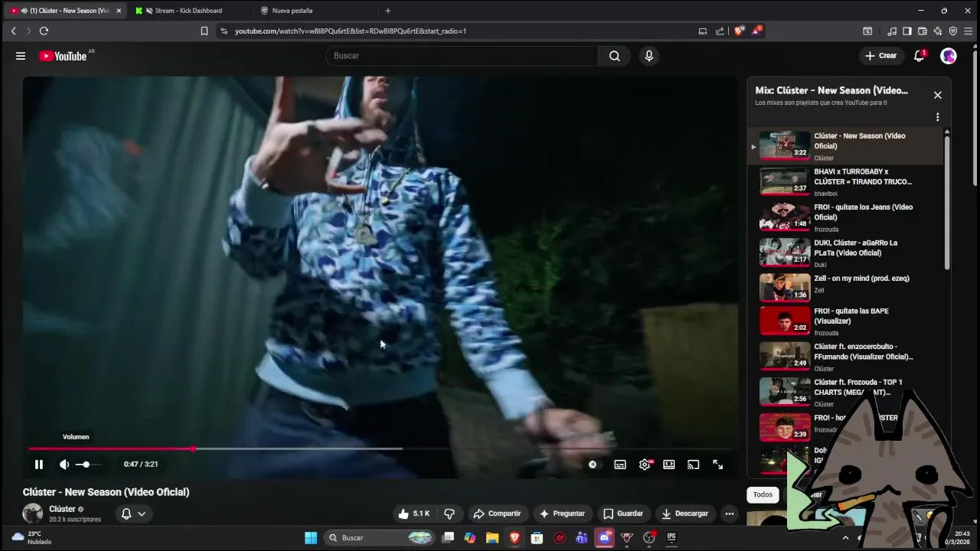Click the YouTube Buscar search field

tap(462, 56)
